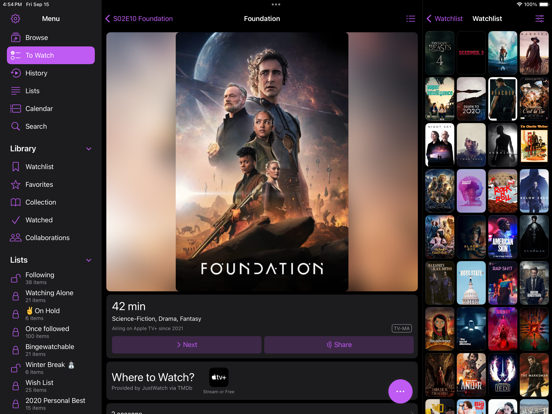Image resolution: width=552 pixels, height=414 pixels.
Task: Open History from sidebar
Action: click(x=51, y=73)
